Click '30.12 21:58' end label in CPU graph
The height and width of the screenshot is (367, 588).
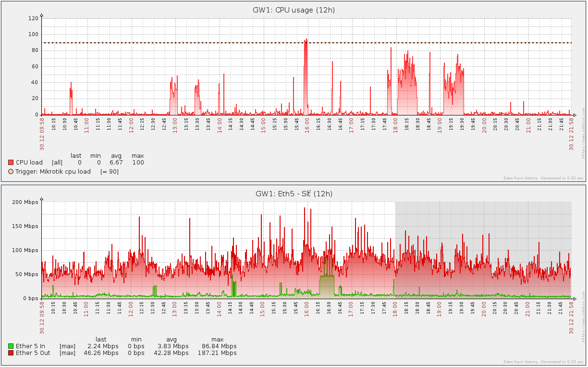click(572, 134)
